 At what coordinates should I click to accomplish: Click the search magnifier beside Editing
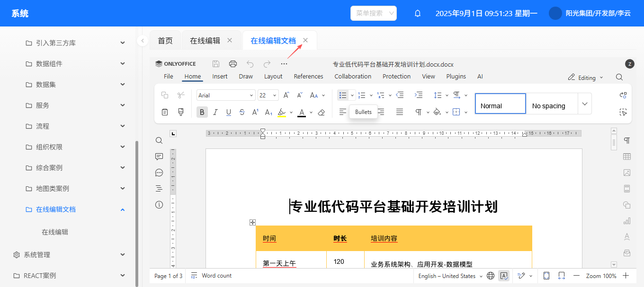tap(619, 77)
